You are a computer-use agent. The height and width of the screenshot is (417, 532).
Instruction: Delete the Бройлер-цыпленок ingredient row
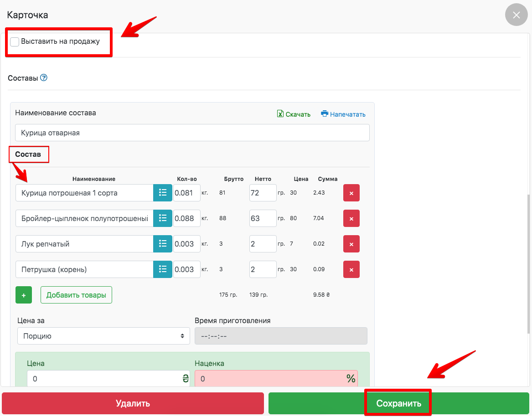351,218
